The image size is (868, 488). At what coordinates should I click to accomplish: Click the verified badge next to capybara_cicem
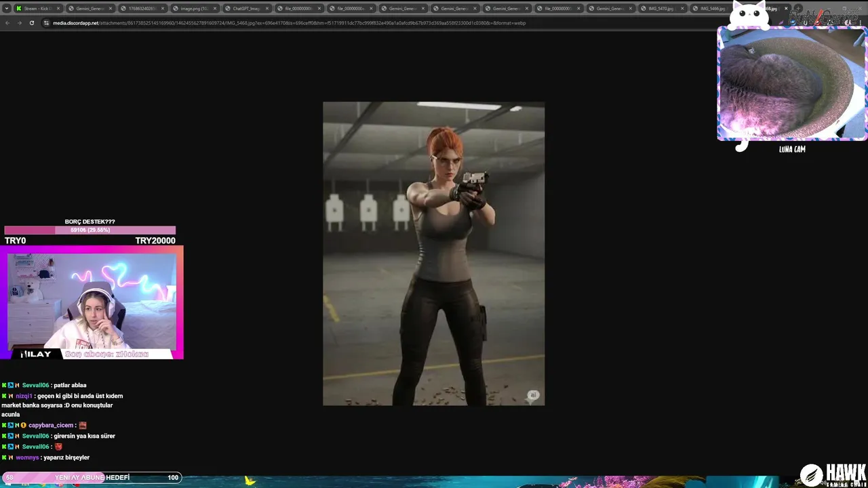pyautogui.click(x=23, y=425)
